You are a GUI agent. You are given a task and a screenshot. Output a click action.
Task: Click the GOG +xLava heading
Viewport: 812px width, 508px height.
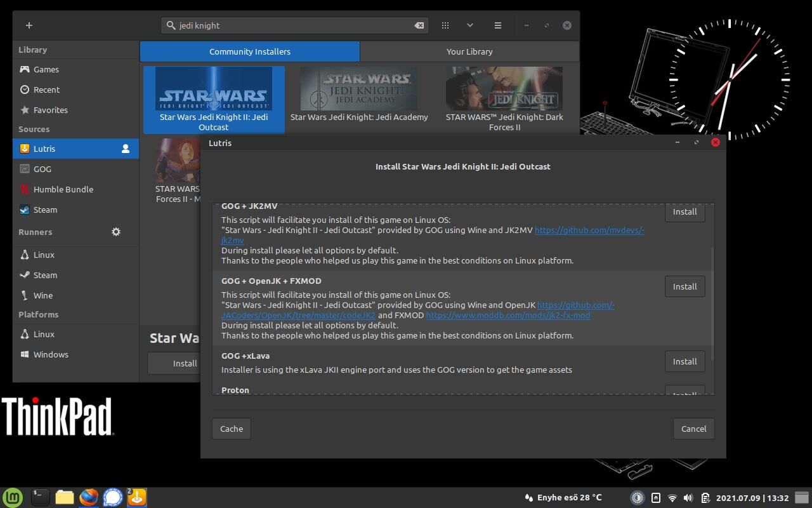[x=246, y=356]
